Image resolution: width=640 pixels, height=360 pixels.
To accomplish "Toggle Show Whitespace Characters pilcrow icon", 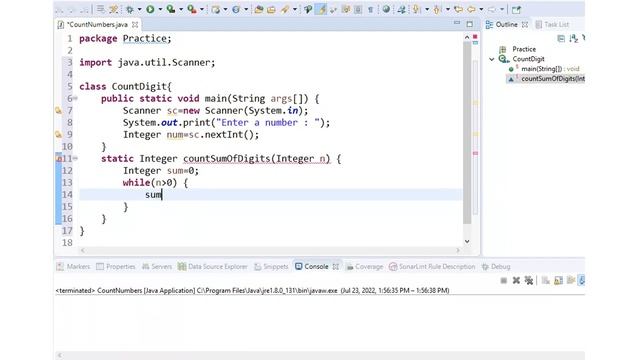I will 371,9.
